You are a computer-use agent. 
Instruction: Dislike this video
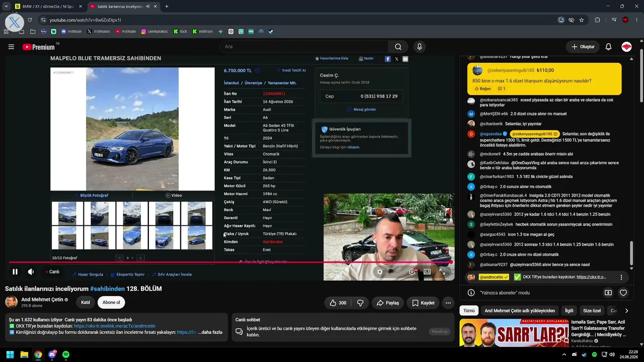(x=360, y=303)
